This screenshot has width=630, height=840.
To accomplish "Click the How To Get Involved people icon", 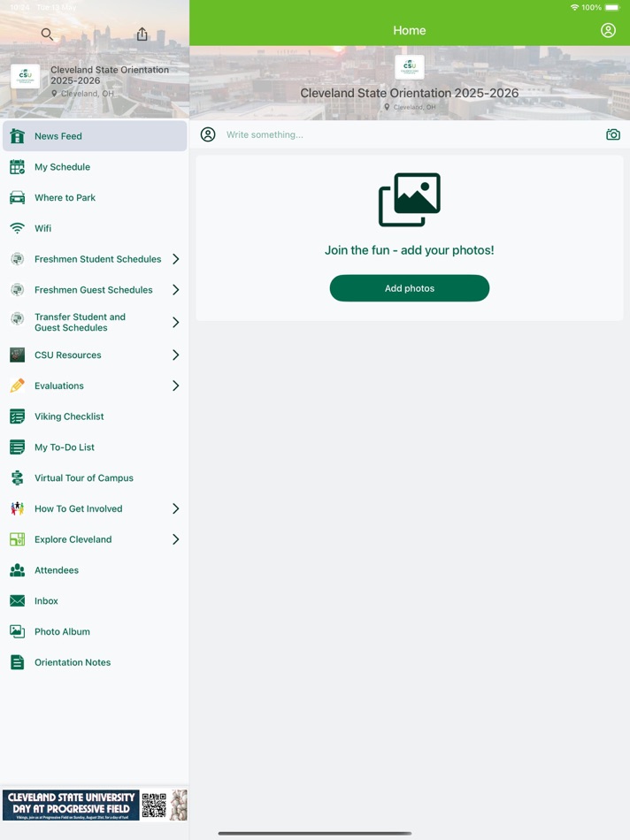I will pos(17,508).
